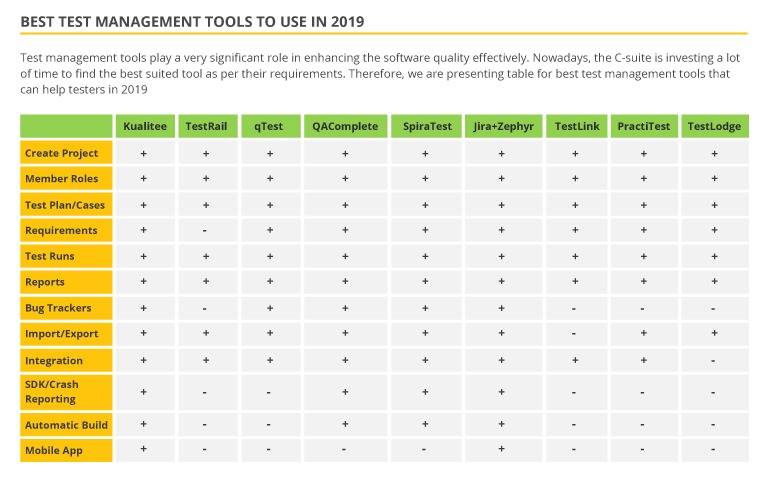Click the minus in TestLink Bug Trackers cell
The width and height of the screenshot is (768, 477).
click(x=574, y=309)
